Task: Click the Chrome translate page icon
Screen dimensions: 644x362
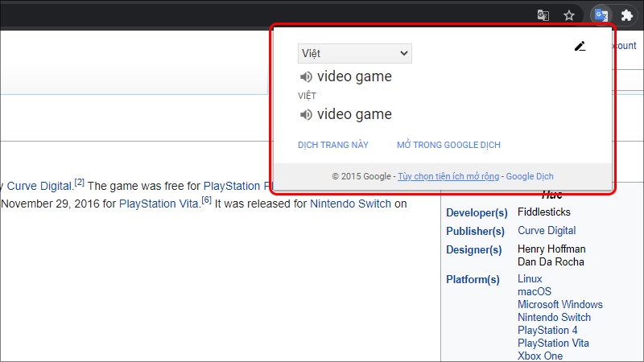Action: coord(543,15)
